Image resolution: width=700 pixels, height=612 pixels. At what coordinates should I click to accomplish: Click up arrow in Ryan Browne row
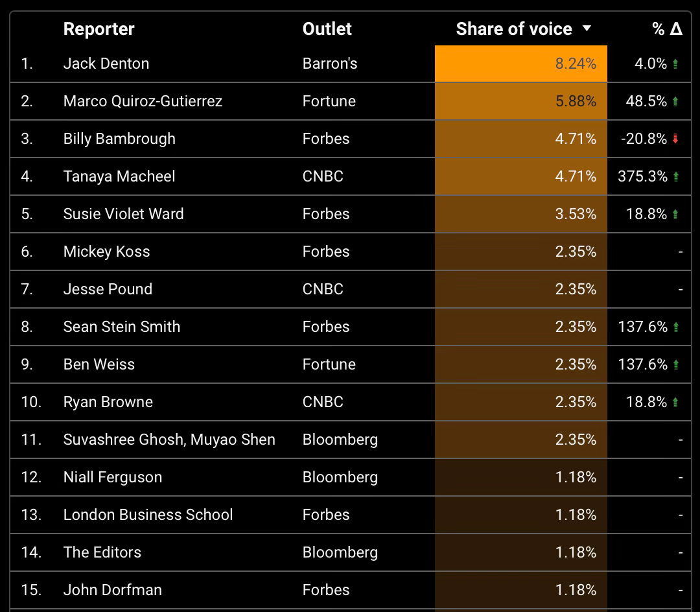(x=676, y=402)
